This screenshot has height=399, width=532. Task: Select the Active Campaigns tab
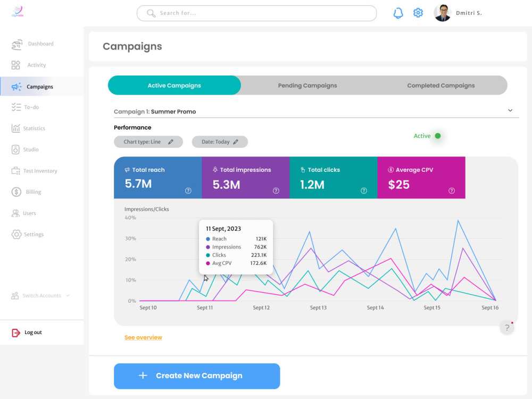point(174,86)
